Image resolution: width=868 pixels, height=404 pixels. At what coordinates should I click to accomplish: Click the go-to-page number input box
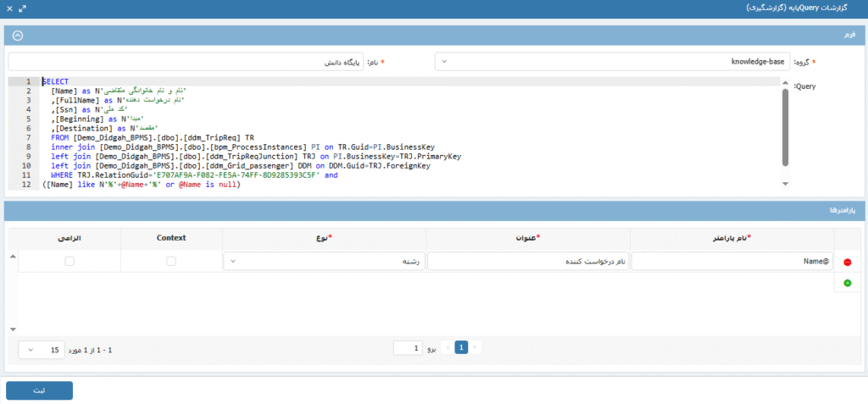[x=408, y=348]
